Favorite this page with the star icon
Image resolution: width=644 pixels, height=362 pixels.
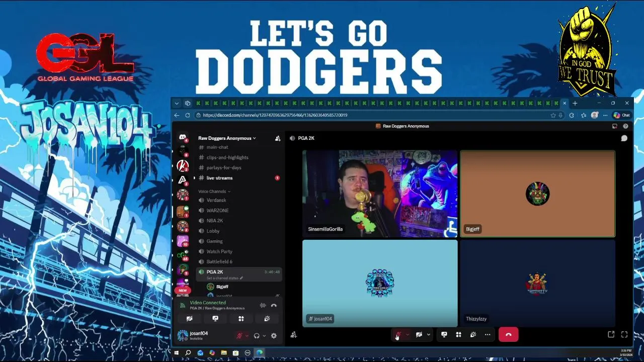tap(553, 115)
